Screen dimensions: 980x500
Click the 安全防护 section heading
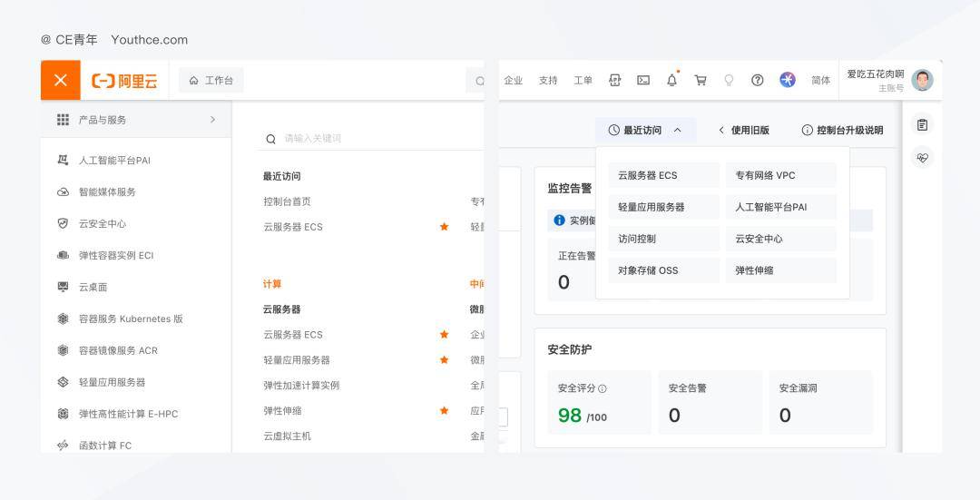tap(569, 349)
